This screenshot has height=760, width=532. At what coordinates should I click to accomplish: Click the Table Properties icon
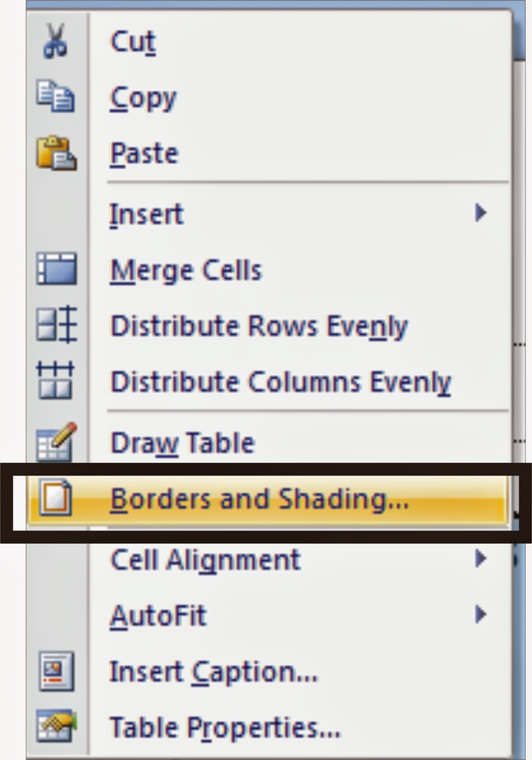57,726
